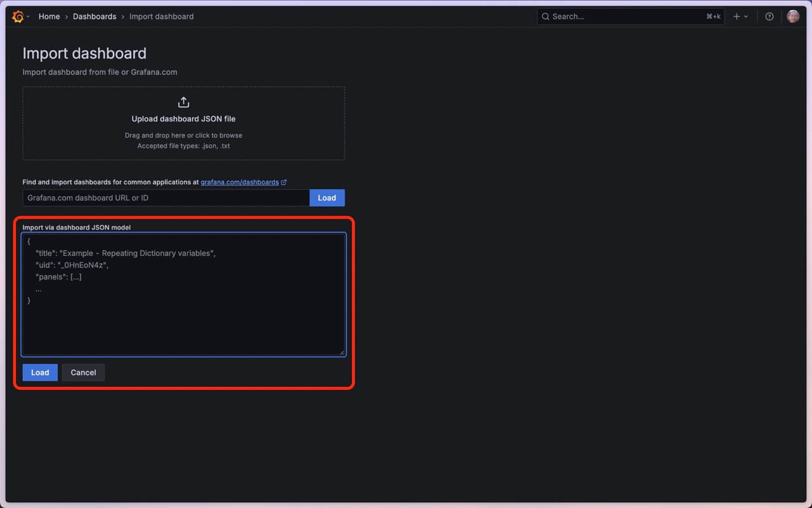Viewport: 812px width, 508px height.
Task: Click the textarea resize handle corner
Action: click(341, 352)
